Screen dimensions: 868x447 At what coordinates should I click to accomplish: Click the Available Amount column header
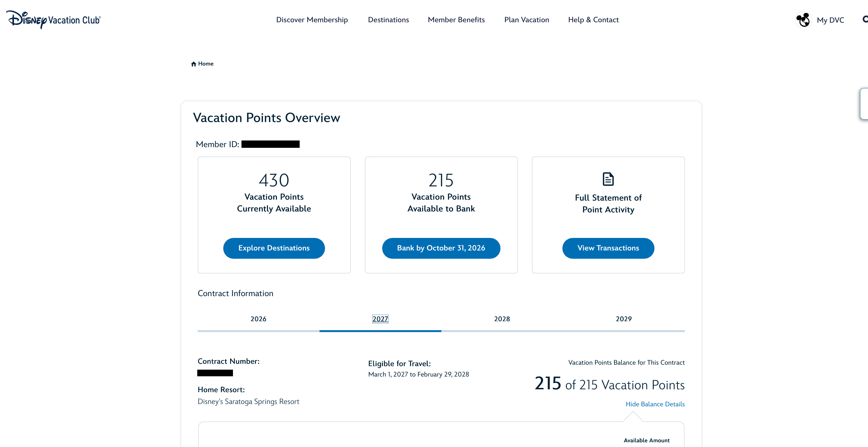647,441
